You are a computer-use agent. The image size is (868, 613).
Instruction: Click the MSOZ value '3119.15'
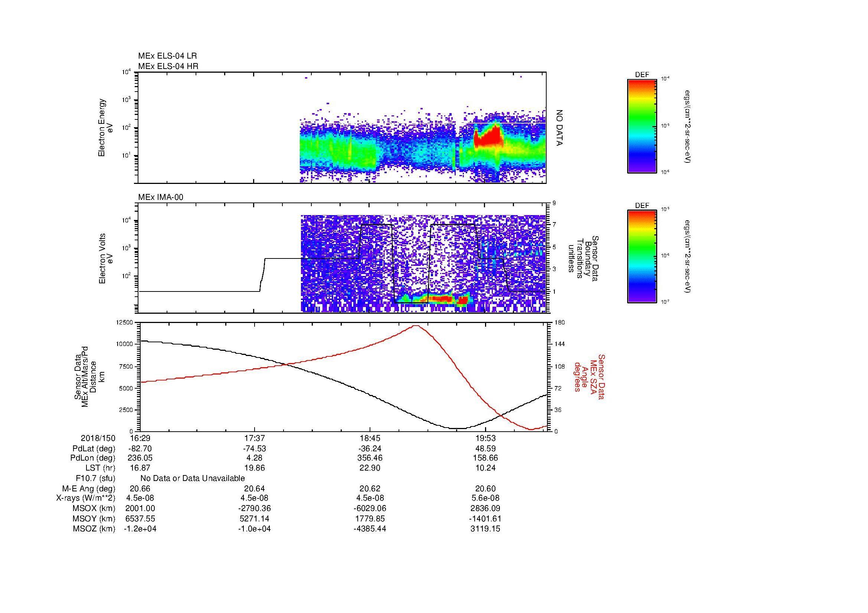485,528
